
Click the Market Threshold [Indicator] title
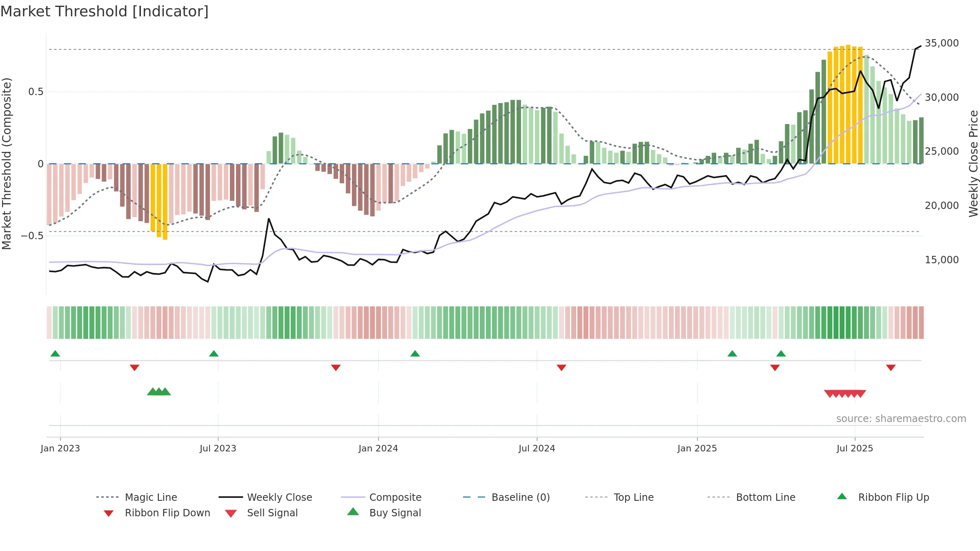pos(105,11)
